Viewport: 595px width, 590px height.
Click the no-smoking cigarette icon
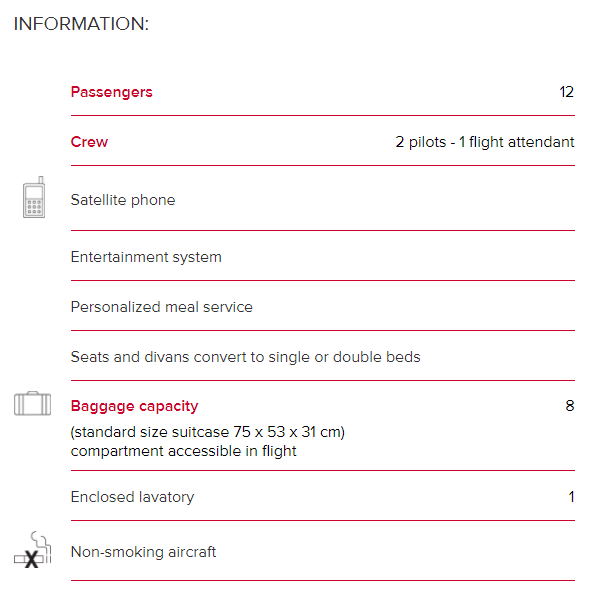click(x=33, y=549)
